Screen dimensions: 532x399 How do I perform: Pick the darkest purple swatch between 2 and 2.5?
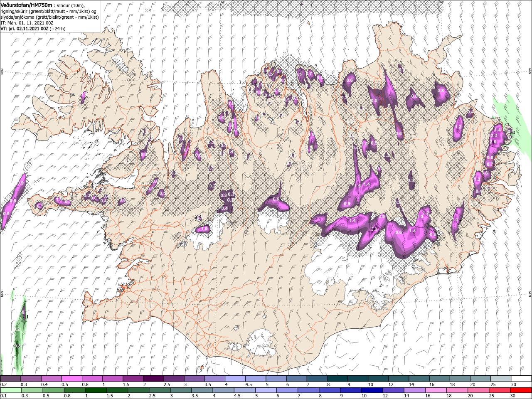(153, 379)
